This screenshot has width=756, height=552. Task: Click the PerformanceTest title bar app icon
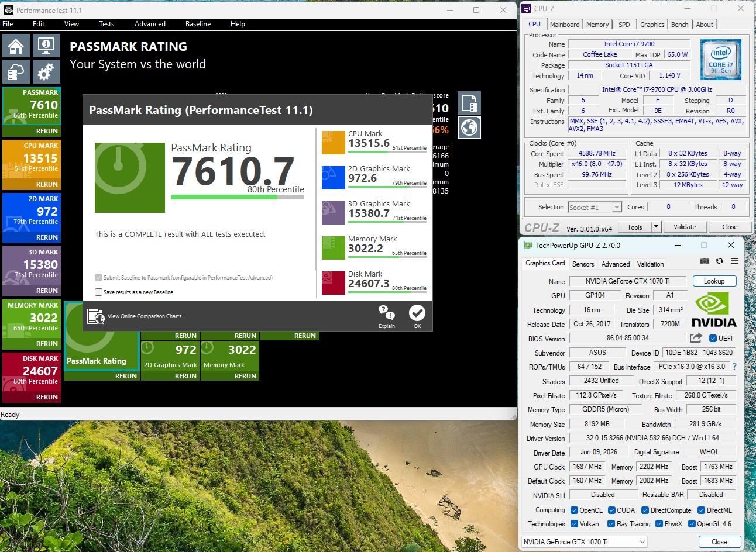(x=9, y=10)
